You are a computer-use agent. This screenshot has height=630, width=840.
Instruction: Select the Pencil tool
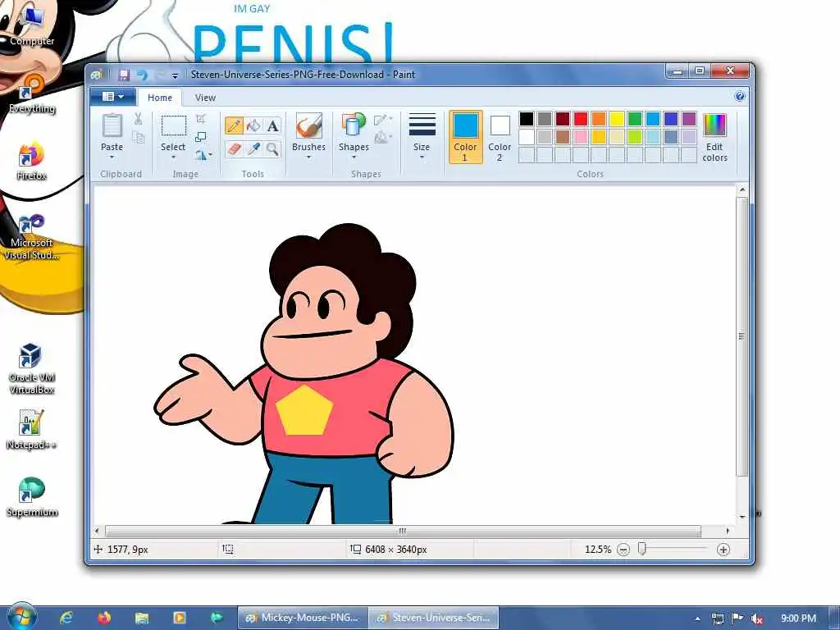coord(234,126)
